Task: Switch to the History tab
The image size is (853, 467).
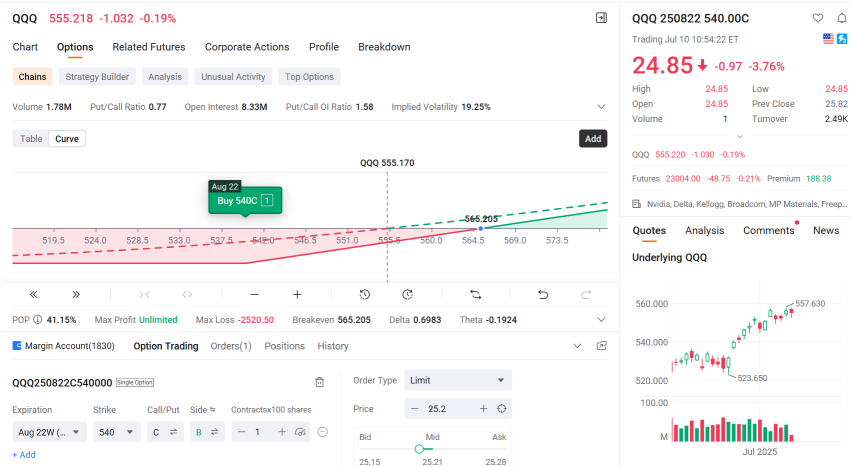Action: 333,346
